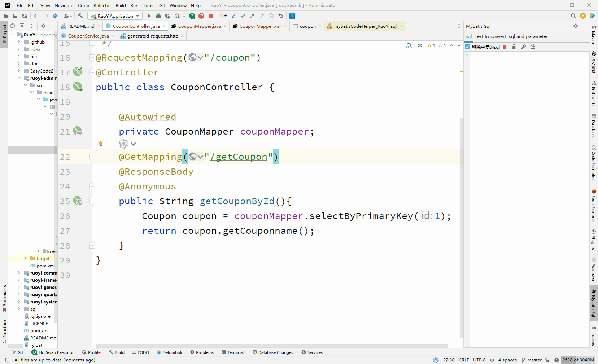Click the eye icon in editor inspections widget
The width and height of the screenshot is (598, 364).
tap(420, 45)
